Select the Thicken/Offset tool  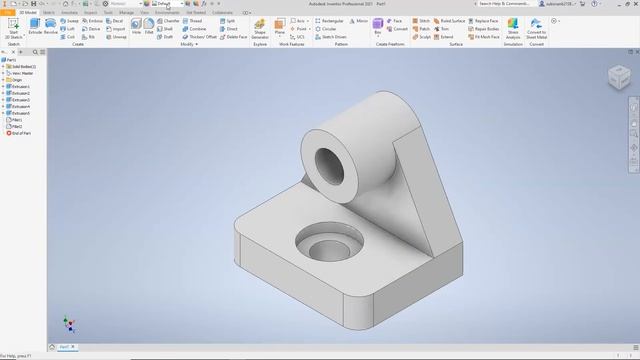(200, 37)
